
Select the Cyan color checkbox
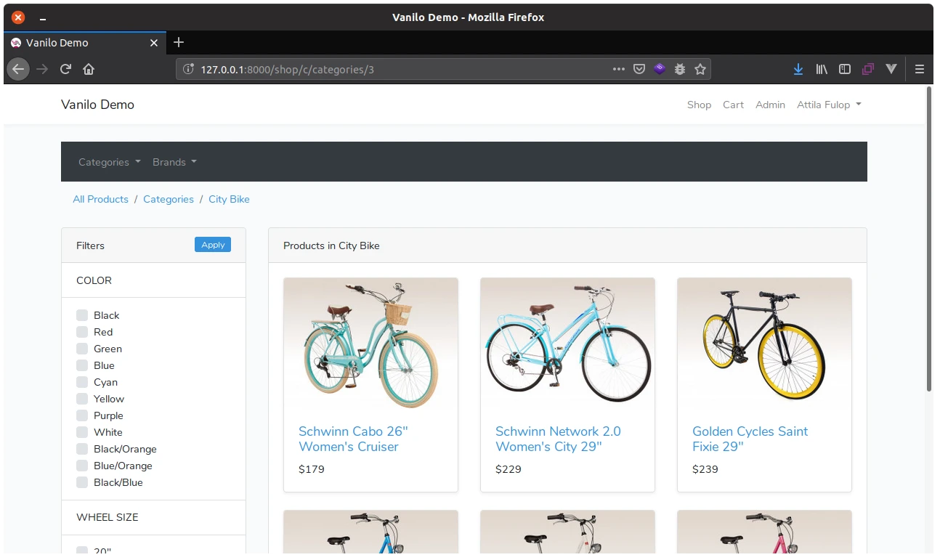[82, 382]
